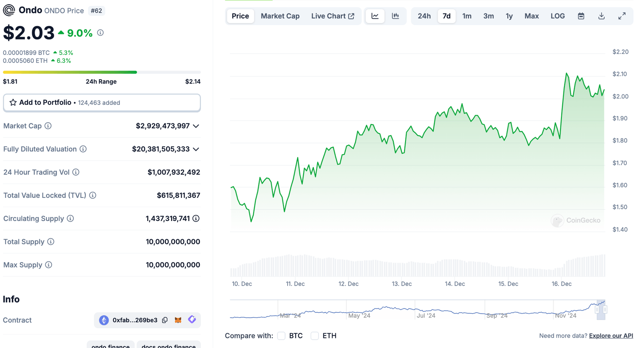Open the Explore our API link
The height and width of the screenshot is (348, 644).
(x=611, y=336)
